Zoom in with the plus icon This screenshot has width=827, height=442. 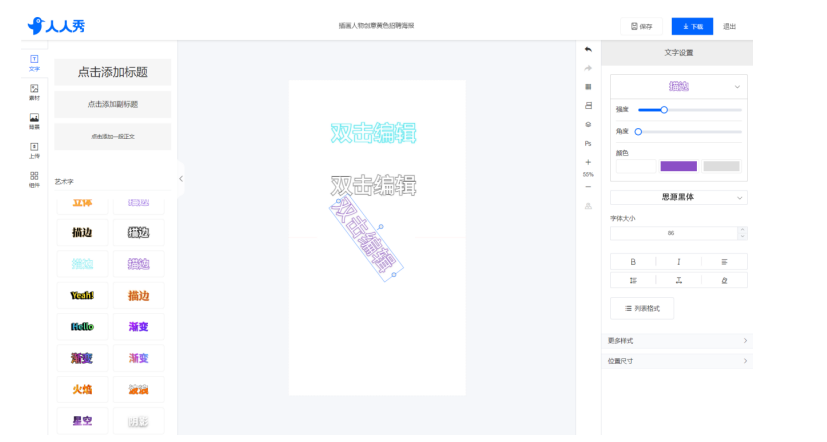tap(588, 162)
